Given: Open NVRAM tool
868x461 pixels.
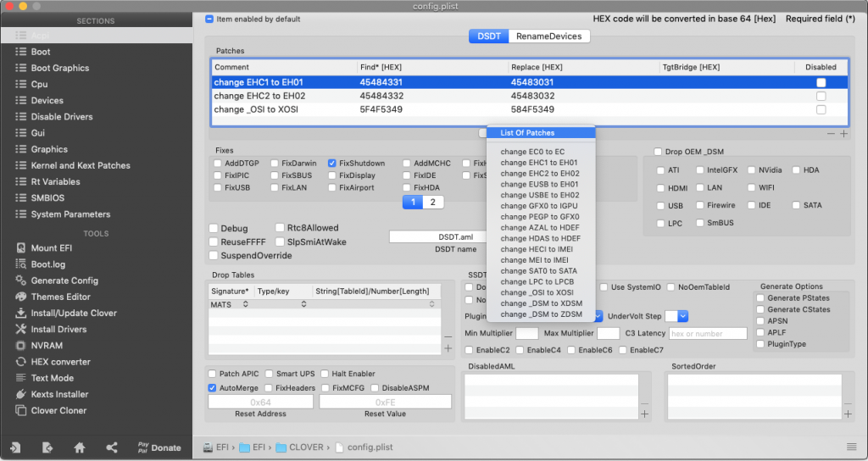Looking at the screenshot, I should (x=47, y=346).
